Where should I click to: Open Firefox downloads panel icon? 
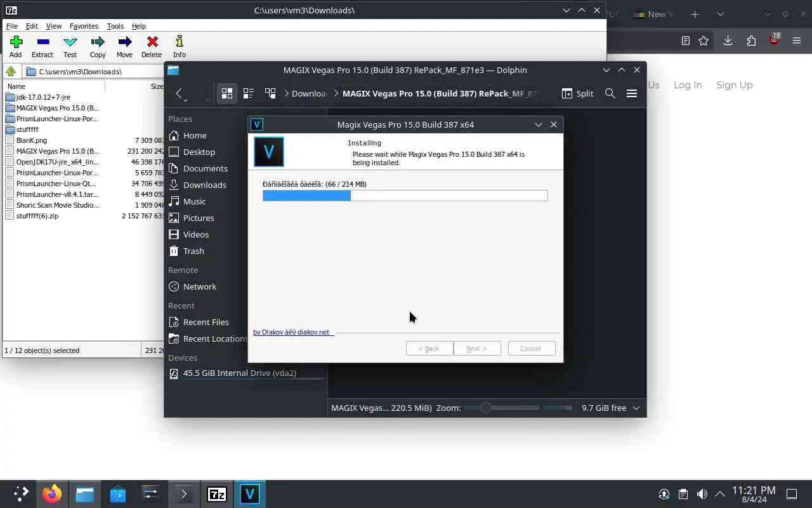[728, 41]
